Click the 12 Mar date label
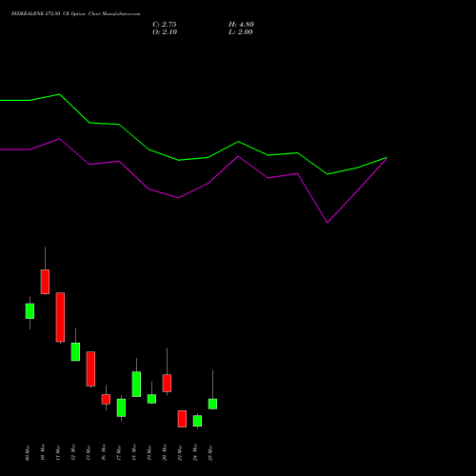Image resolution: width=476 pixels, height=476 pixels. (x=73, y=453)
